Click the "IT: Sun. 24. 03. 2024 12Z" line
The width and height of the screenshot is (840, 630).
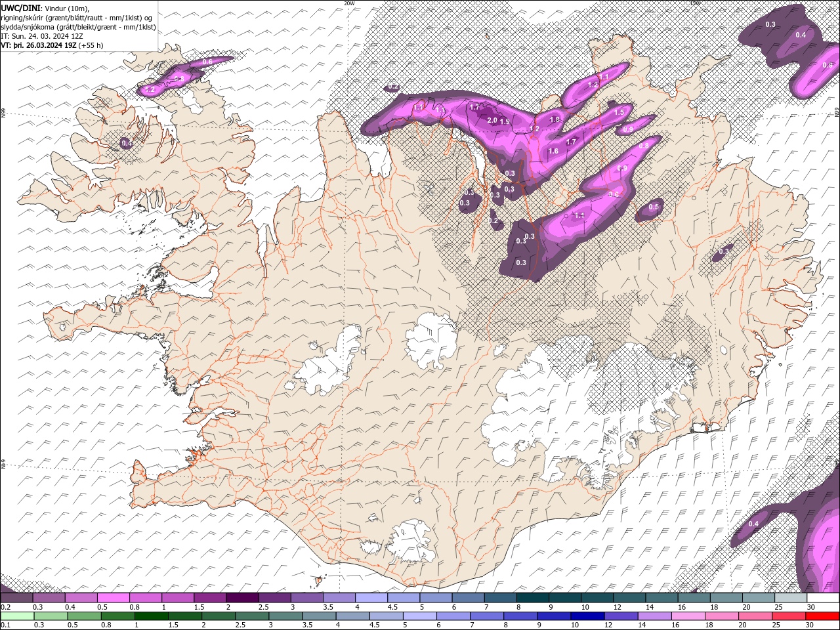(x=43, y=36)
